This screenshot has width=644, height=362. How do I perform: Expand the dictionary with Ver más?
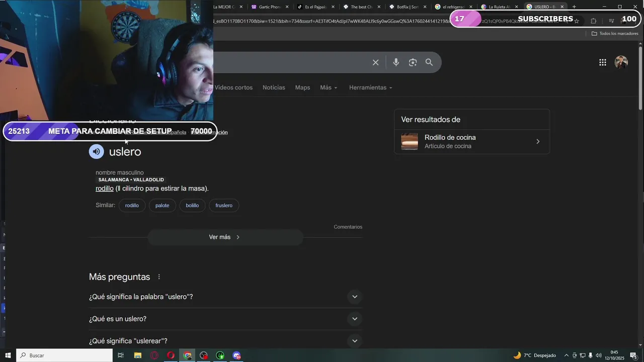pyautogui.click(x=225, y=237)
